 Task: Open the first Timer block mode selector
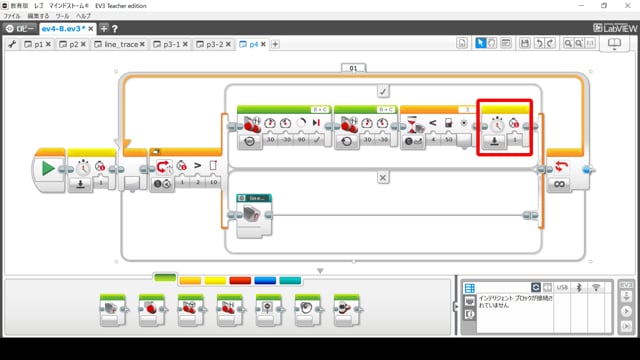point(80,184)
